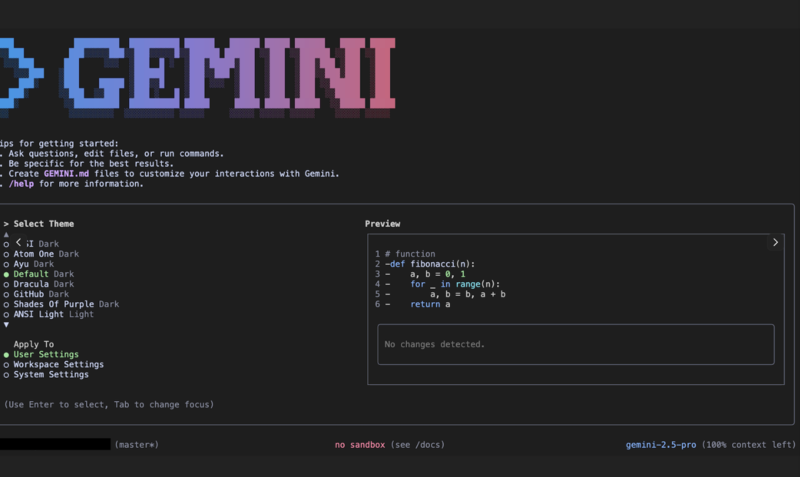Viewport: 800px width, 477px height.
Task: Go to the previous image with left chevron
Action: click(18, 242)
